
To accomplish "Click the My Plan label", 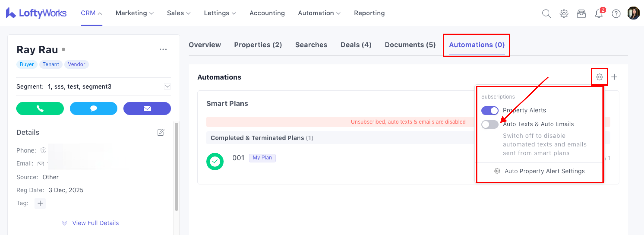I will tap(262, 158).
